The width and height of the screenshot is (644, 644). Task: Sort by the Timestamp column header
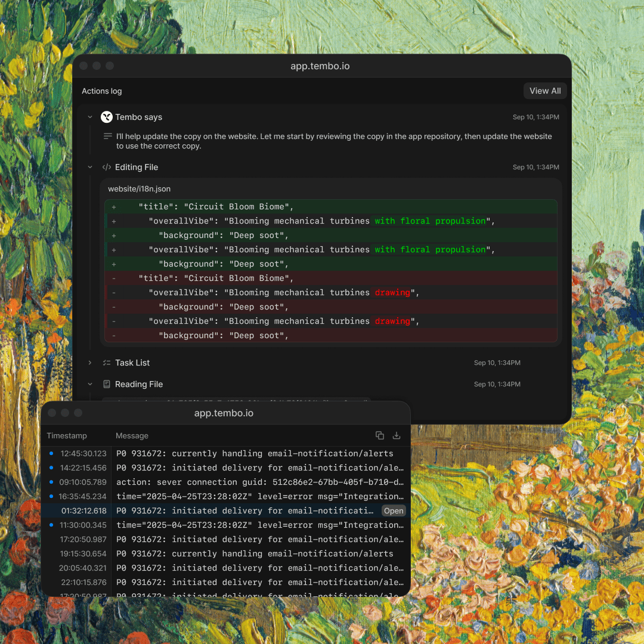click(x=67, y=436)
